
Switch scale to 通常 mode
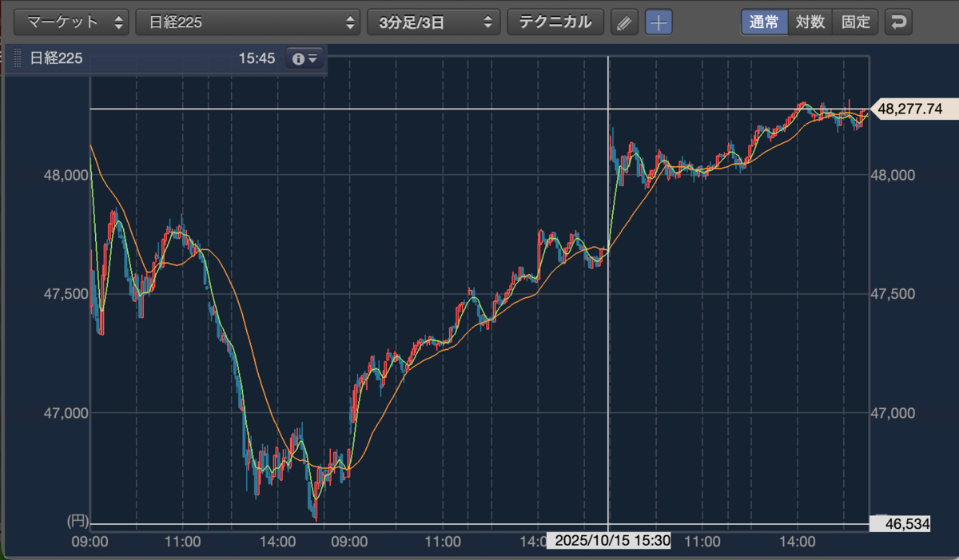tap(764, 22)
